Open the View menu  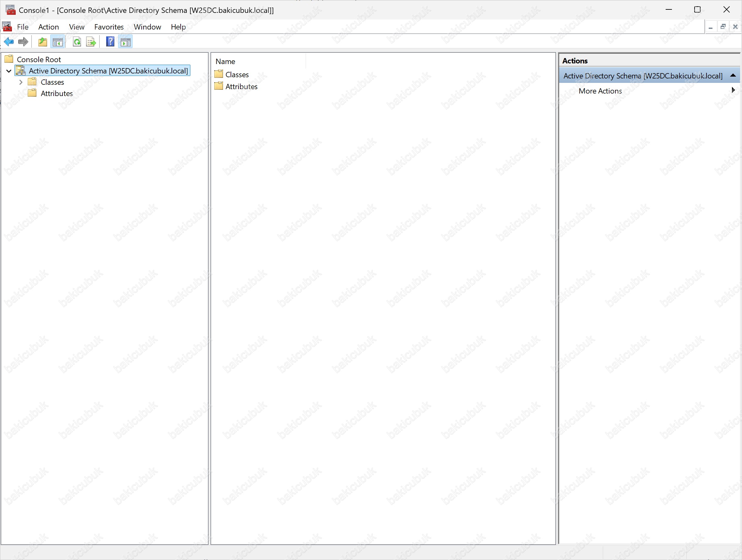[x=77, y=27]
